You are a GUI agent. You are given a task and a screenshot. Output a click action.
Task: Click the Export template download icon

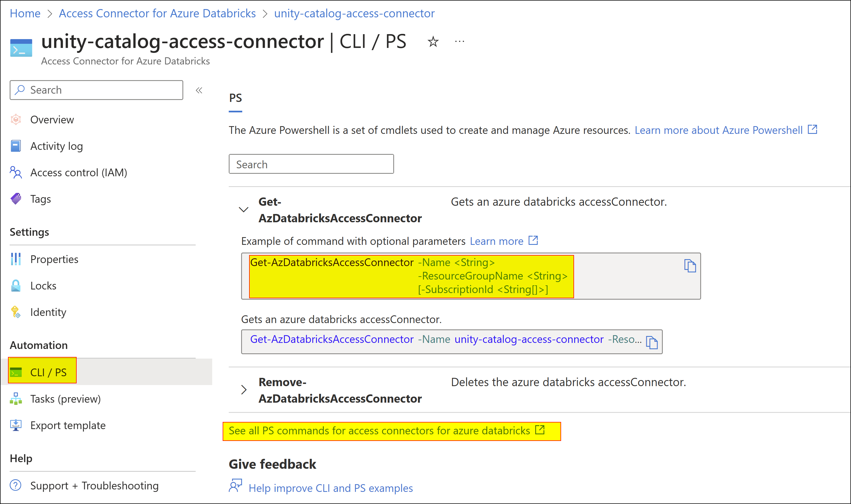pos(16,425)
